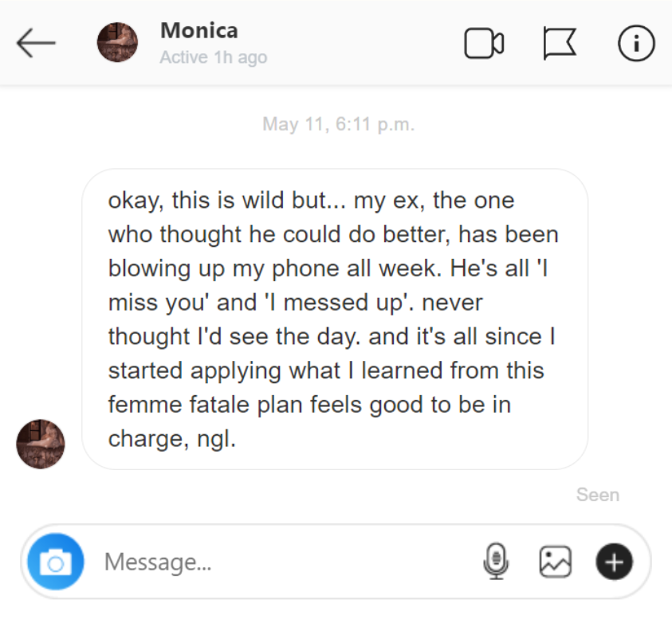The image size is (672, 619).
Task: Record a voice message with the microphone
Action: 496,562
